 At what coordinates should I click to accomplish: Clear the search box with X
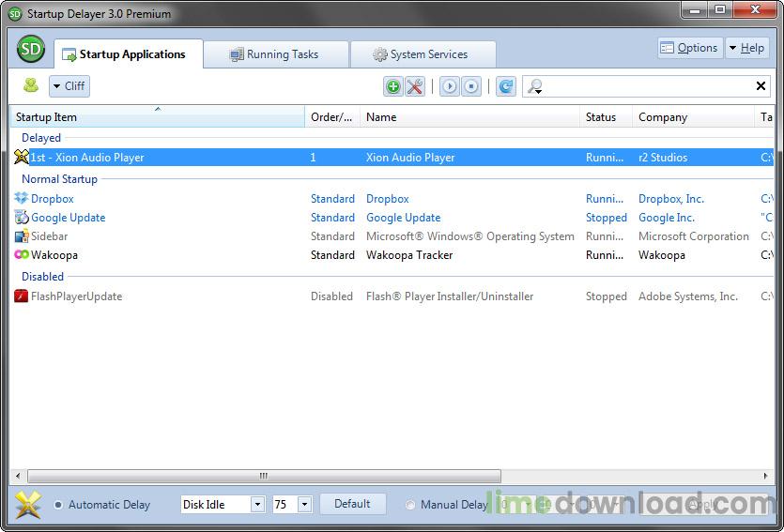click(761, 86)
